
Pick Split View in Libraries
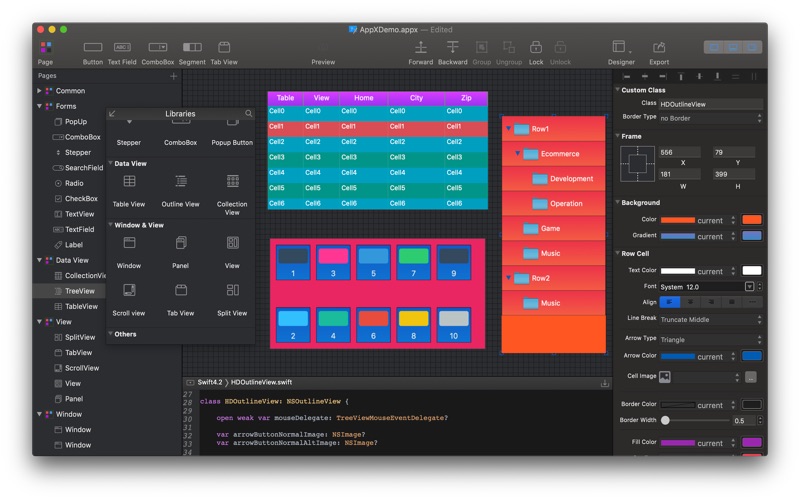(x=232, y=300)
